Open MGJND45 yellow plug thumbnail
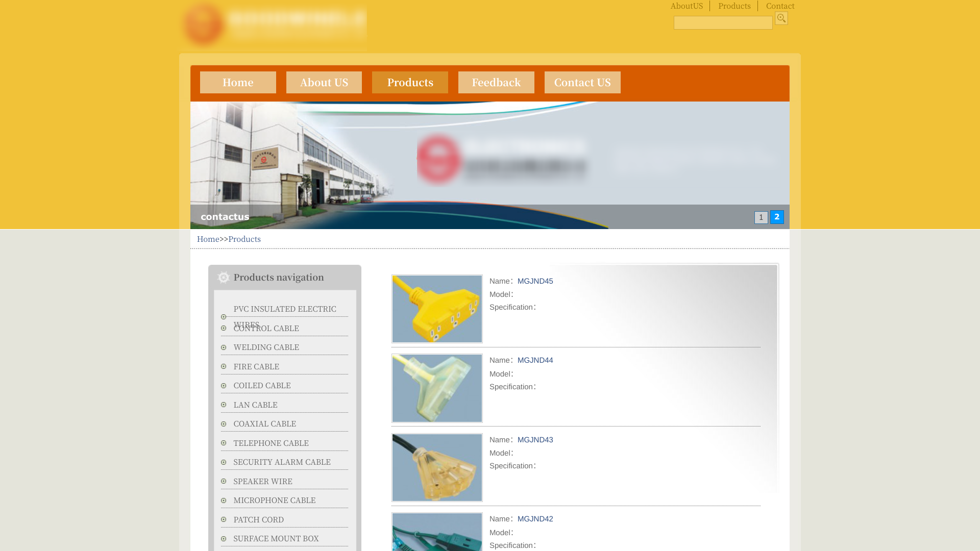 click(x=437, y=309)
